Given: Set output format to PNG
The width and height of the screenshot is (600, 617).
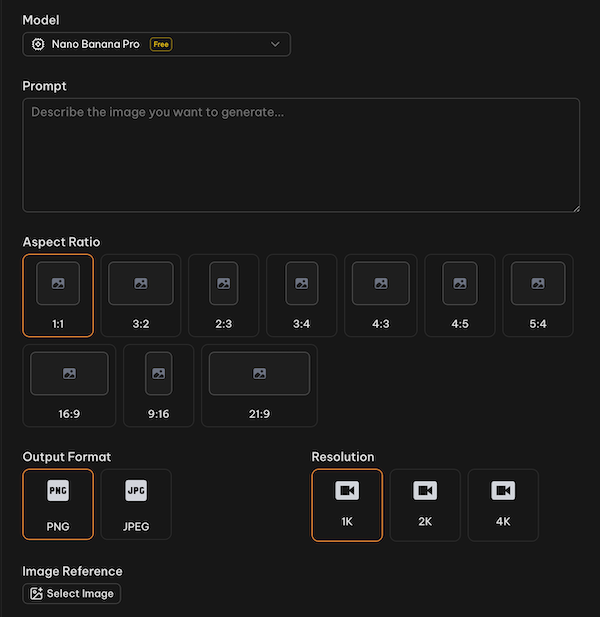Looking at the screenshot, I should click(58, 505).
